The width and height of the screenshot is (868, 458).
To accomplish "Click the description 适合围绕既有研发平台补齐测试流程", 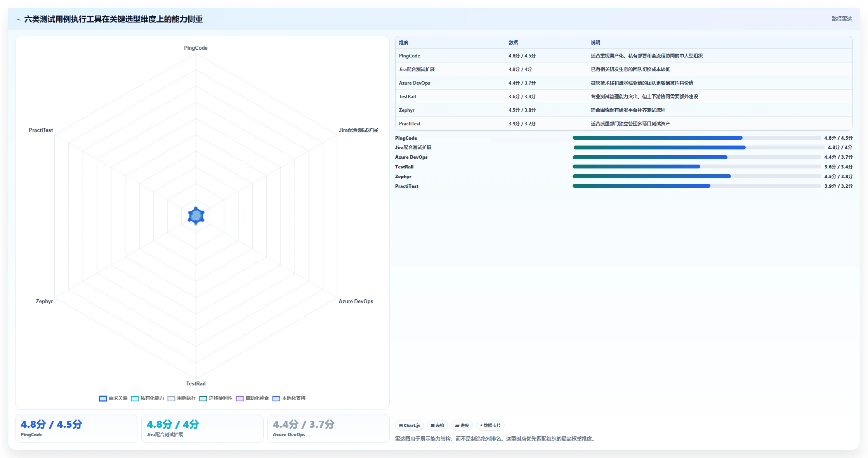I will 628,110.
